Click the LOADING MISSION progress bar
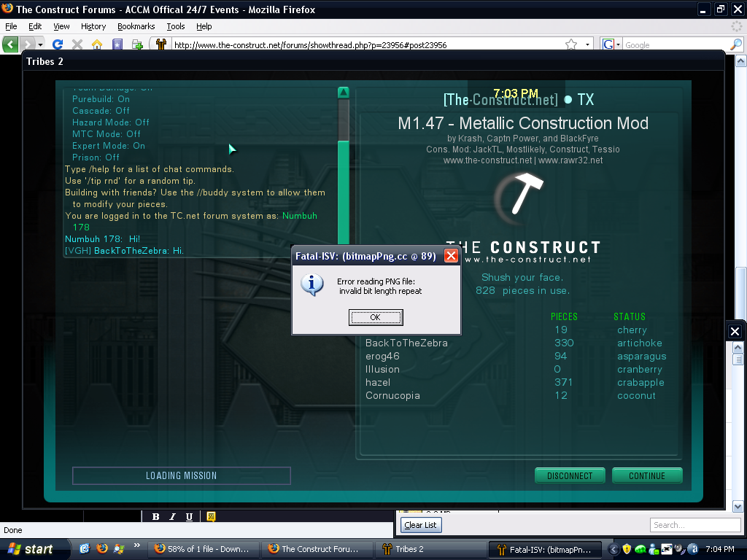 pyautogui.click(x=182, y=475)
